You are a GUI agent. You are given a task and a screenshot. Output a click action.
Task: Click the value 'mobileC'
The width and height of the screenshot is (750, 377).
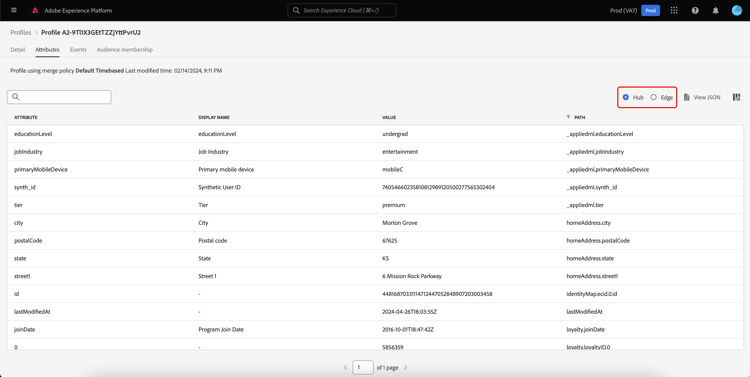(x=392, y=169)
